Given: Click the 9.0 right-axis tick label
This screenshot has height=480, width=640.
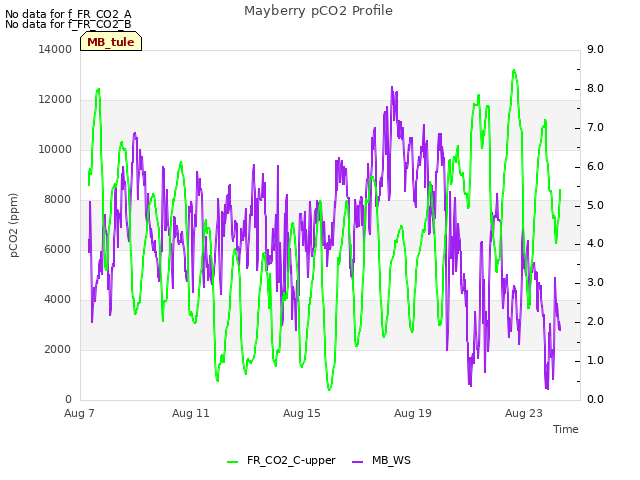Looking at the screenshot, I should pos(595,49).
